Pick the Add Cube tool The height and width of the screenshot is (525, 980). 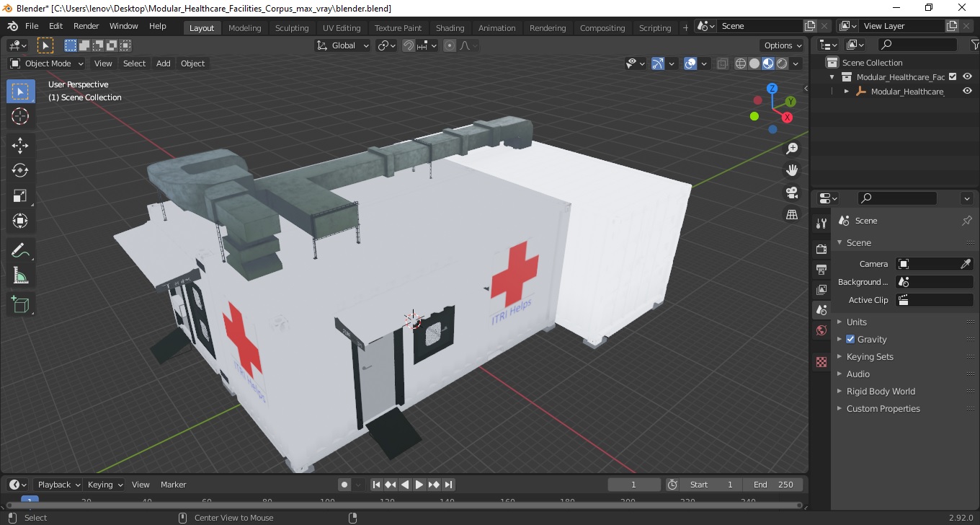(x=20, y=304)
